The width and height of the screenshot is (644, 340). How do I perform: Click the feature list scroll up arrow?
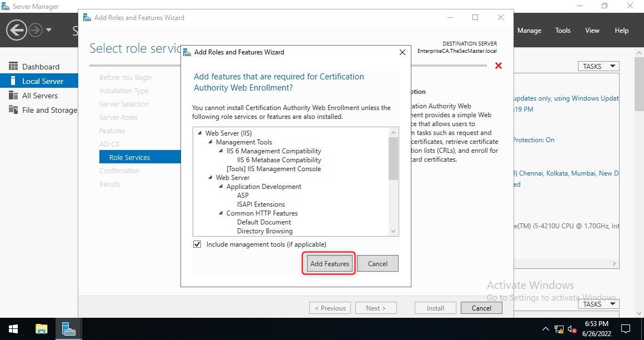tap(393, 132)
